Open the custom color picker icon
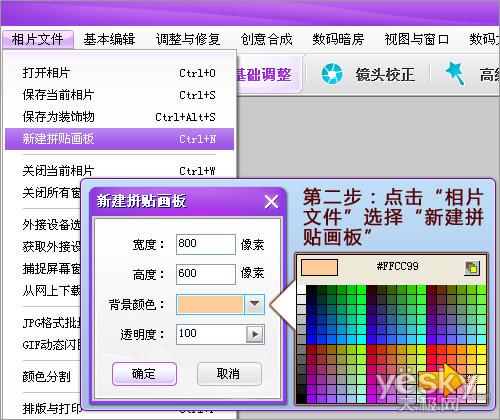The width and height of the screenshot is (500, 420). (472, 268)
